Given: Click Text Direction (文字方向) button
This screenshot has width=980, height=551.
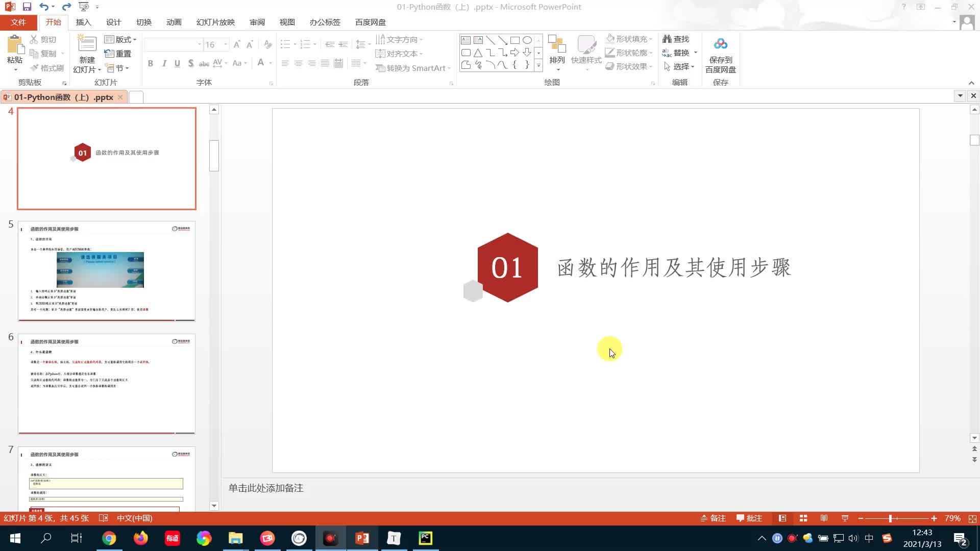Looking at the screenshot, I should [x=399, y=39].
